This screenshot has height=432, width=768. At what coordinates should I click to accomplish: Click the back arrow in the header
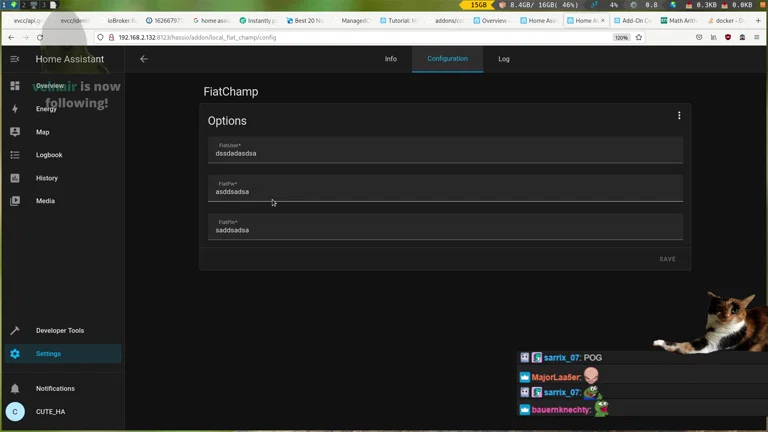[x=143, y=59]
